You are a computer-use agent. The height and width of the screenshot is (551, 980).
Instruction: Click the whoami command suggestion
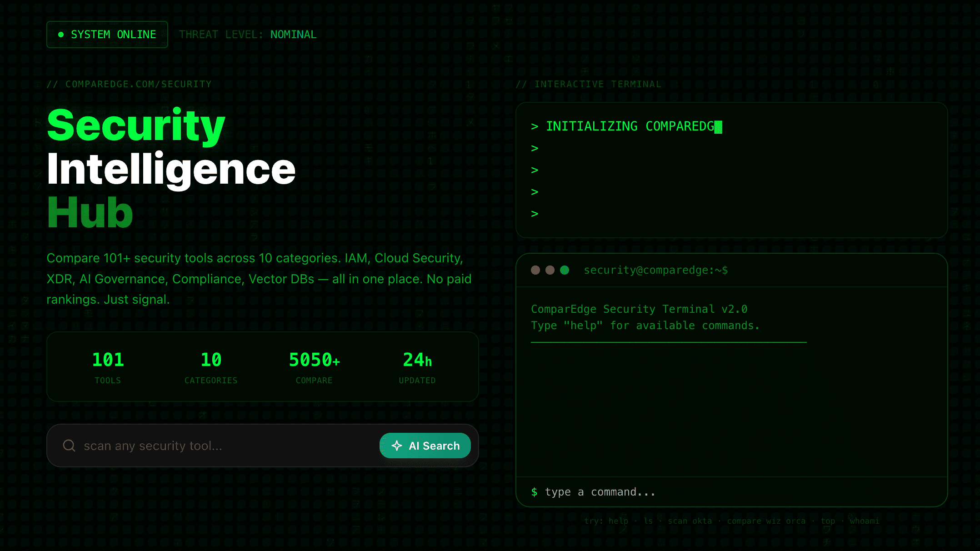865,521
